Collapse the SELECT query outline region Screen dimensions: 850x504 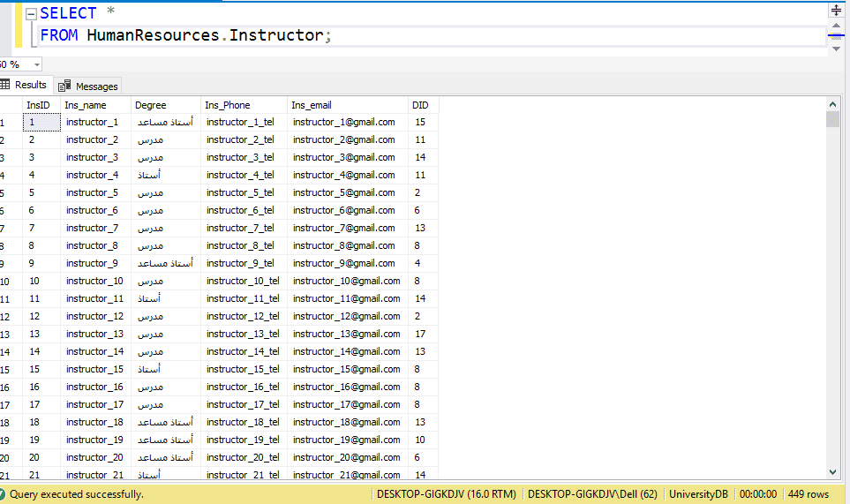coord(32,14)
